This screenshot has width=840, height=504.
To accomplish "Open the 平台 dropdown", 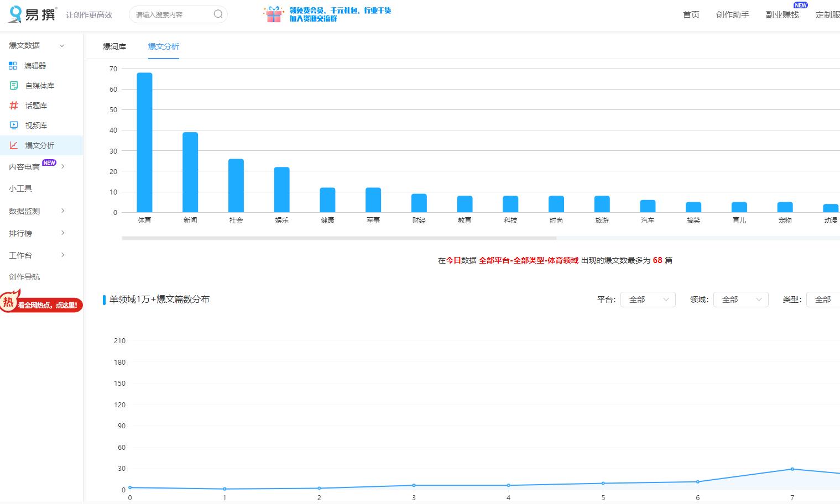I will tap(648, 300).
